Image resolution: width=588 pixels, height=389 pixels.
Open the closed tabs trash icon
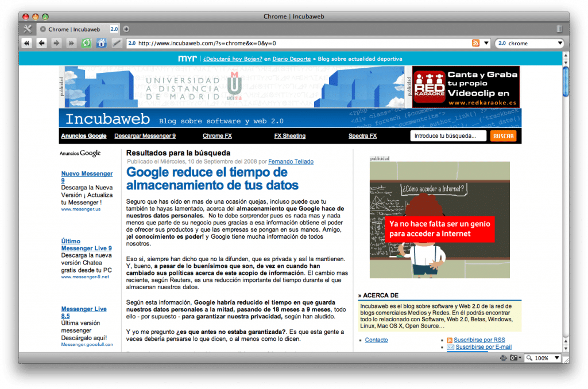(559, 29)
